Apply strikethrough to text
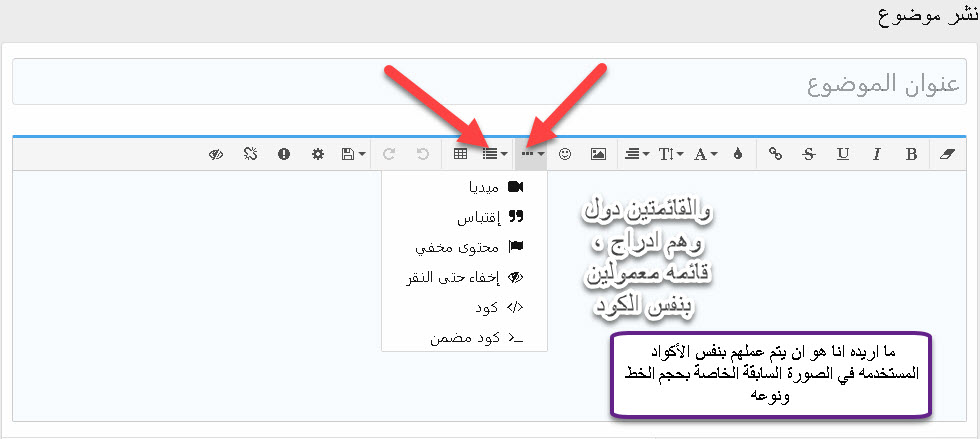The image size is (980, 439). point(808,154)
